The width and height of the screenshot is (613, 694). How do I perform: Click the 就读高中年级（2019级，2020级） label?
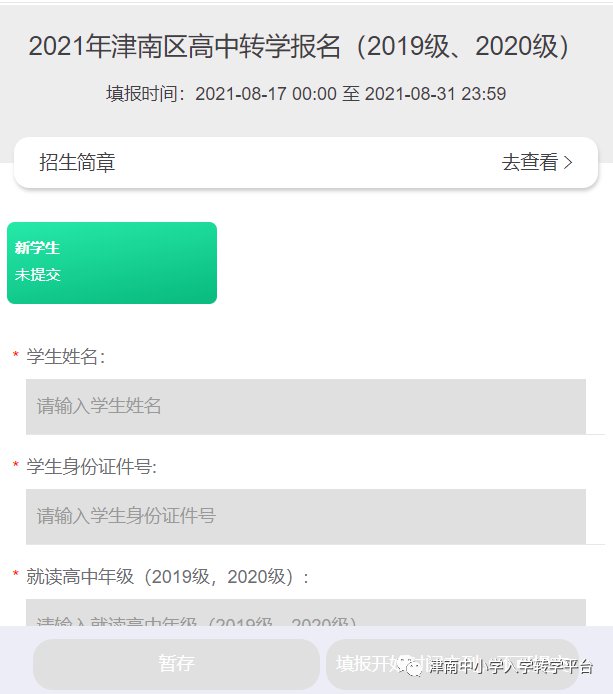168,577
